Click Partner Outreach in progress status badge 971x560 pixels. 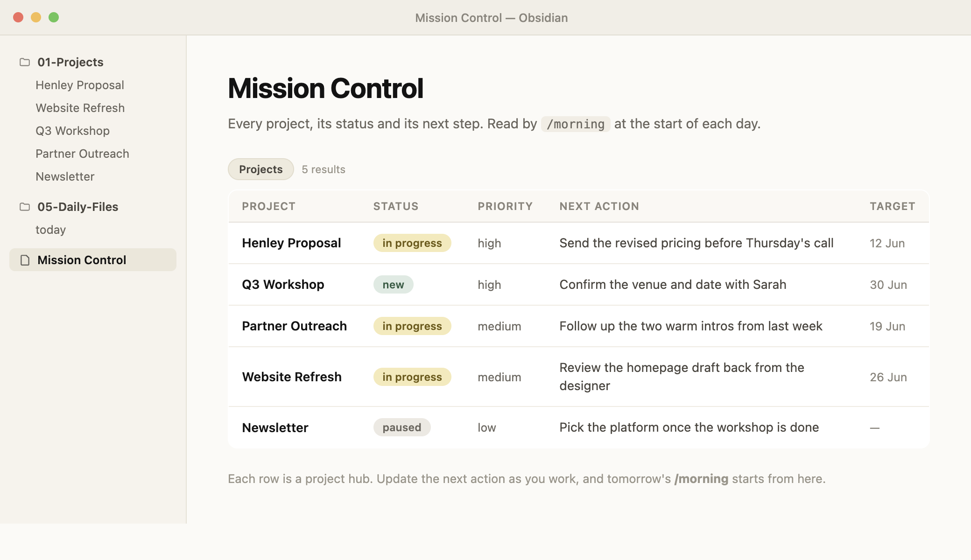pyautogui.click(x=412, y=326)
